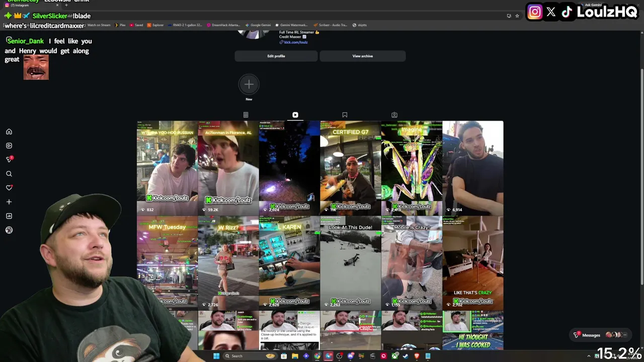
Task: Open the YOO-HOO RUSSIAN reel thumbnail
Action: click(167, 167)
